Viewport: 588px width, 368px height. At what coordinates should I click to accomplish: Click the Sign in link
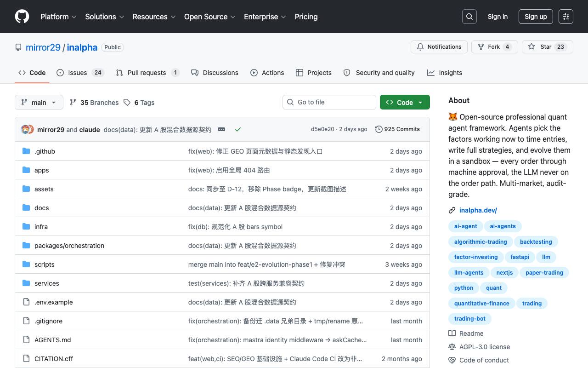pos(498,17)
